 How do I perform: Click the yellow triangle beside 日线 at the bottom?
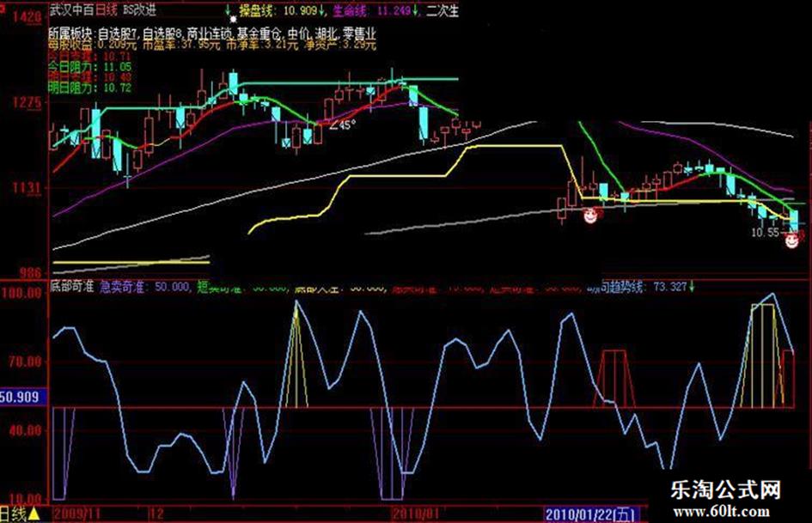(34, 514)
